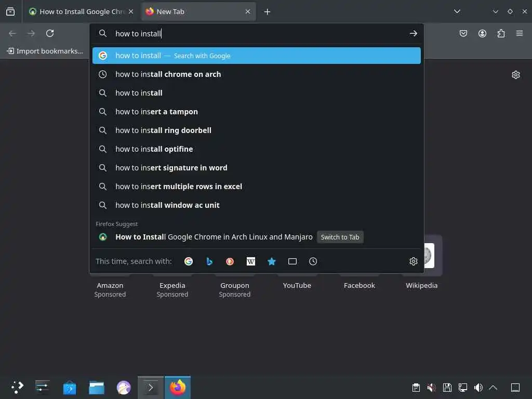This screenshot has width=532, height=399.
Task: Search this time with DuckDuckGo icon
Action: coord(230,261)
